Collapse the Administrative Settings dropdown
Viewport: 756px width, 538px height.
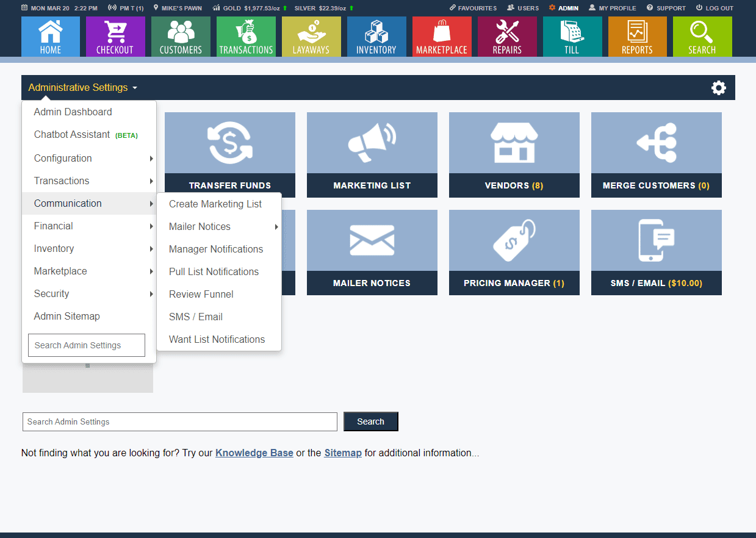point(82,88)
